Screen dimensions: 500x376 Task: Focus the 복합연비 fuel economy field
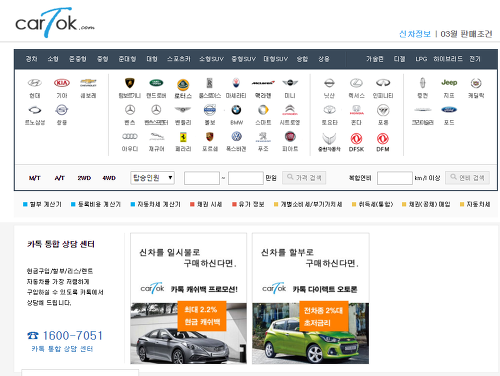(x=395, y=178)
